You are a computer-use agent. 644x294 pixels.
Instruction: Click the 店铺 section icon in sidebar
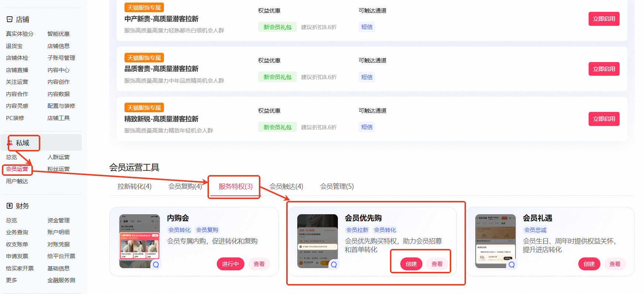pos(10,19)
